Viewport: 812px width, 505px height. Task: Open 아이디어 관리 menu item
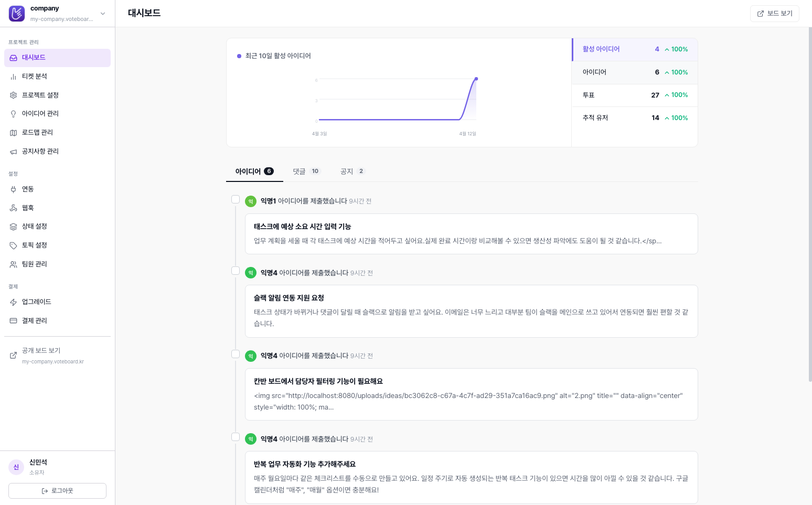(57, 114)
